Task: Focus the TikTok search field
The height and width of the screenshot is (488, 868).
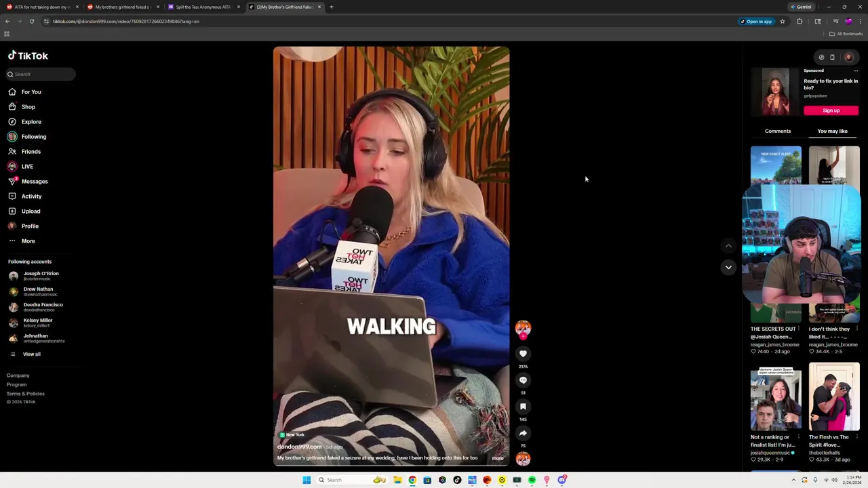Action: [x=41, y=74]
